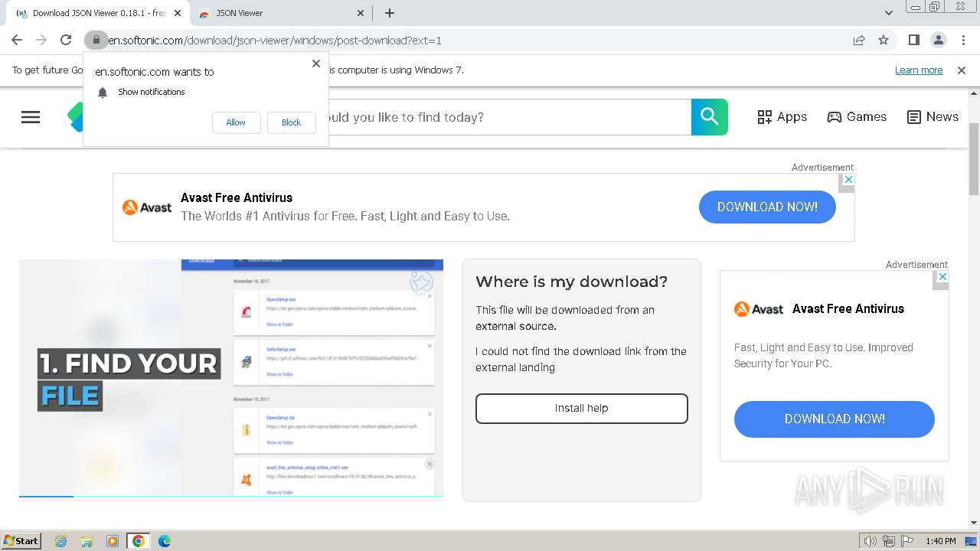The image size is (980, 551).
Task: Open the media player taskbar icon
Action: (x=113, y=541)
